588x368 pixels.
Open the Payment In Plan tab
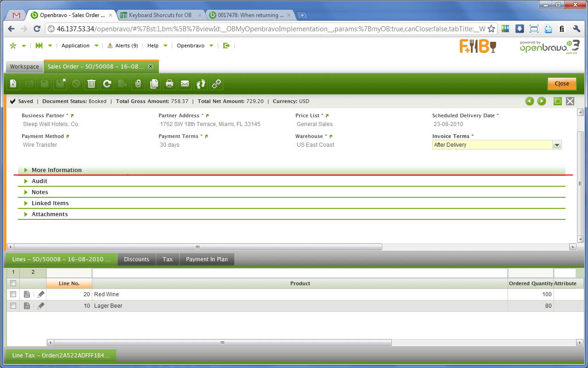(x=207, y=259)
